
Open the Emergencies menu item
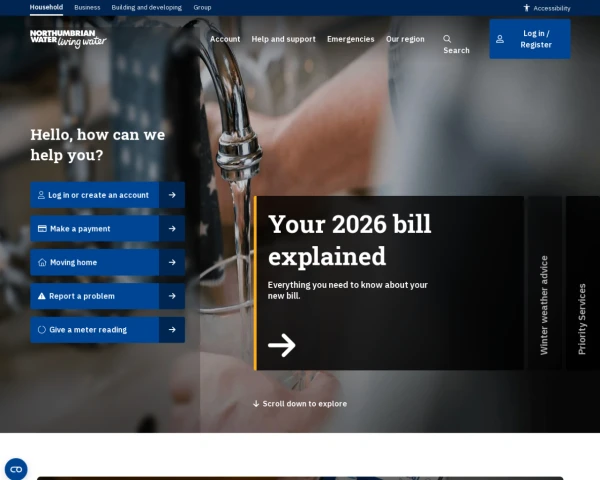click(351, 39)
